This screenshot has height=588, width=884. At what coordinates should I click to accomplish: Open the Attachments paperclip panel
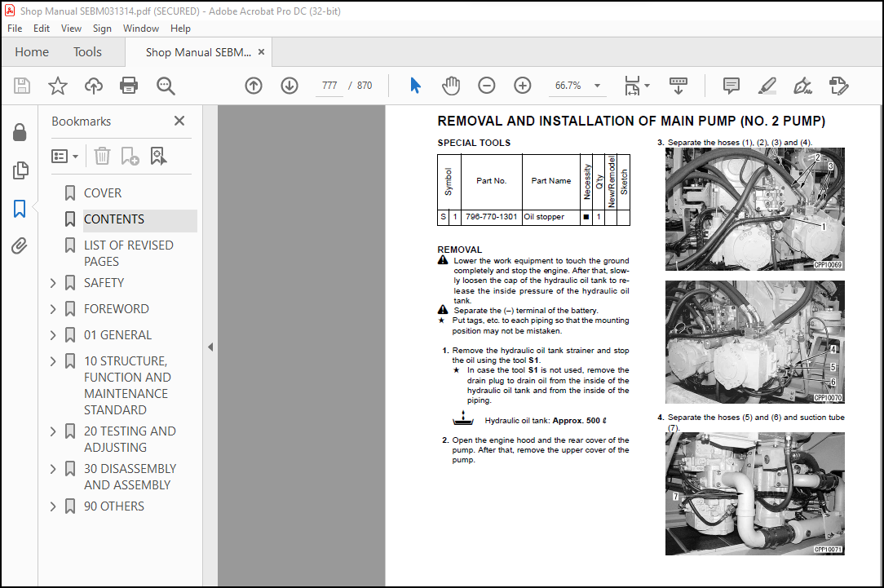click(20, 245)
